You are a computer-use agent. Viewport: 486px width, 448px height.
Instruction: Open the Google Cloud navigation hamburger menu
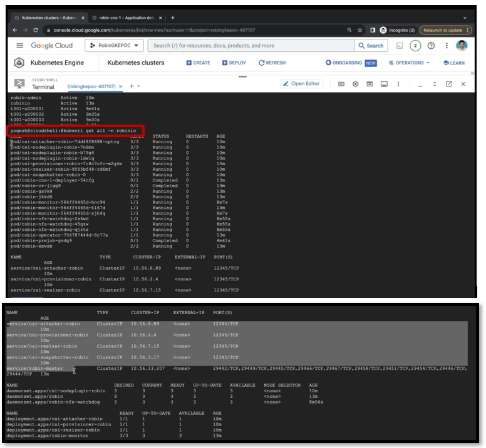click(x=20, y=46)
